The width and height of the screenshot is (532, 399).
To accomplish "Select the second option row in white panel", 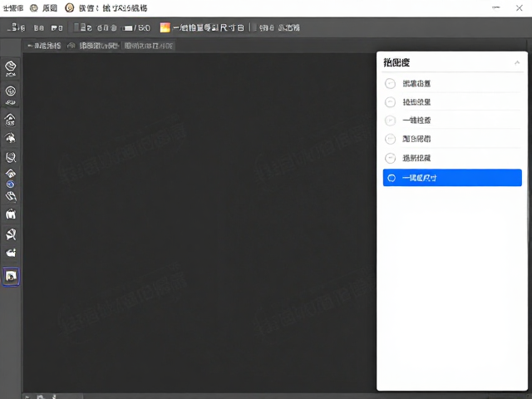I will [452, 101].
